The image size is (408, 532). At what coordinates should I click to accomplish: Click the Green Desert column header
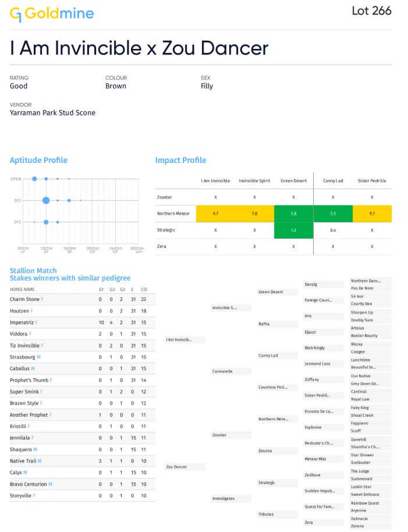294,181
